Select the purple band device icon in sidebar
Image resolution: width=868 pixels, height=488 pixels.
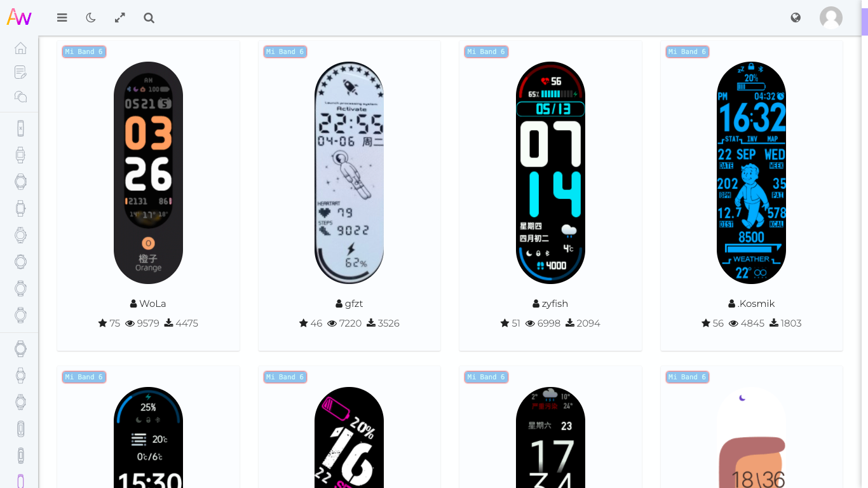pyautogui.click(x=20, y=481)
